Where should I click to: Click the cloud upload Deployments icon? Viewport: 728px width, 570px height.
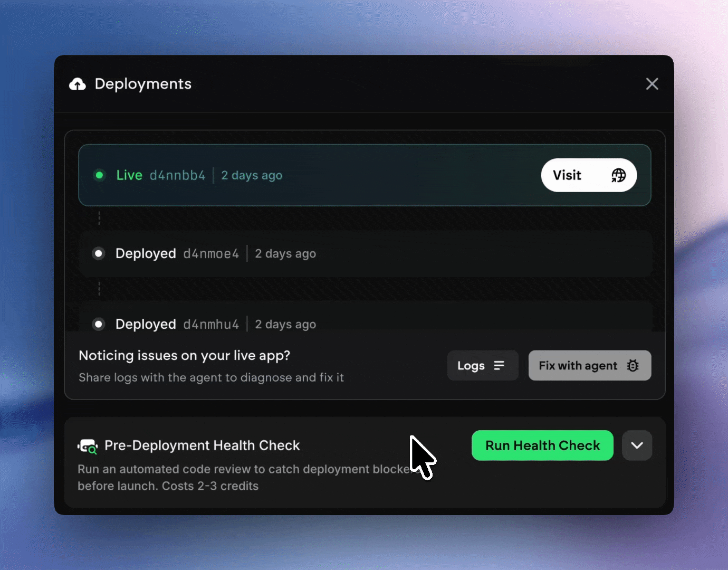(78, 84)
